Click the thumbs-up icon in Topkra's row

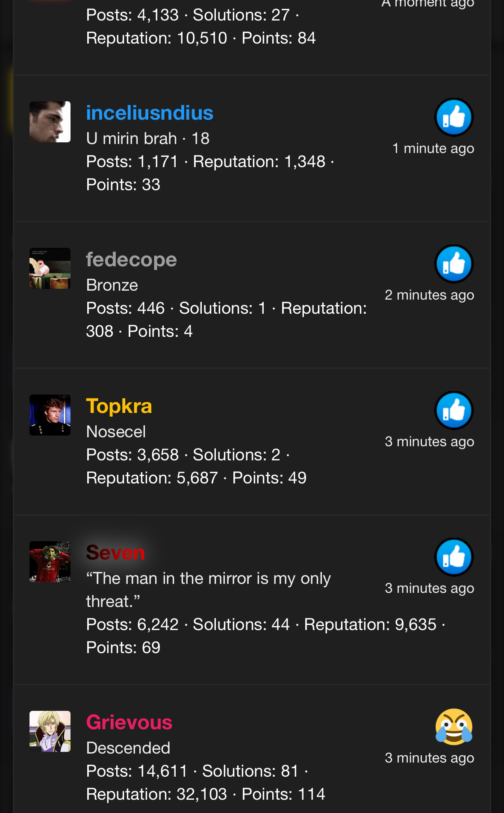click(454, 410)
